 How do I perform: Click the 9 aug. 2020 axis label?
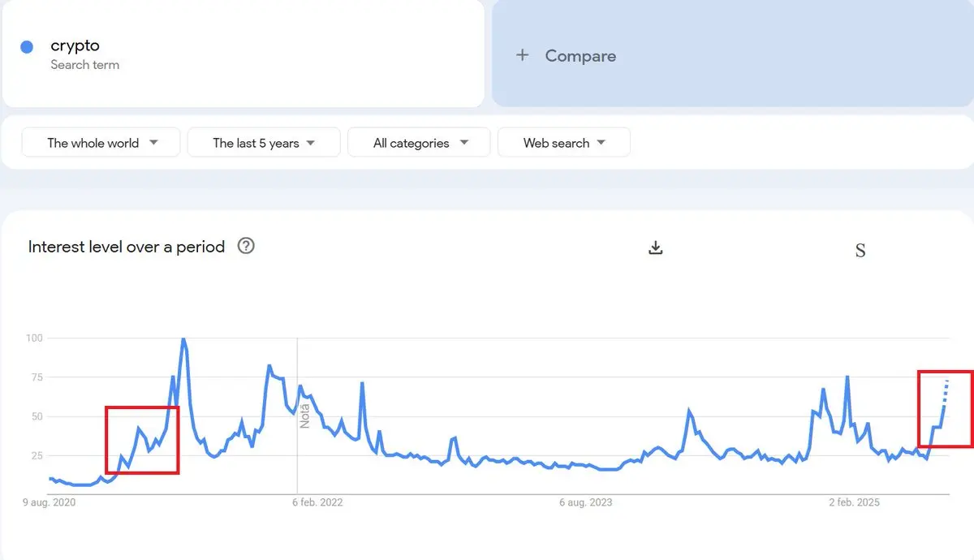[x=50, y=502]
